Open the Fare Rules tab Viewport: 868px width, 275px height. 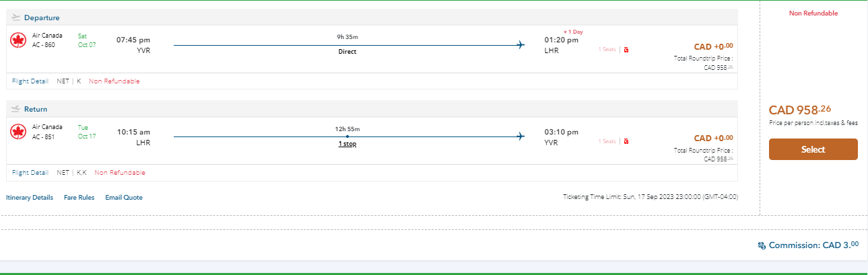(79, 198)
